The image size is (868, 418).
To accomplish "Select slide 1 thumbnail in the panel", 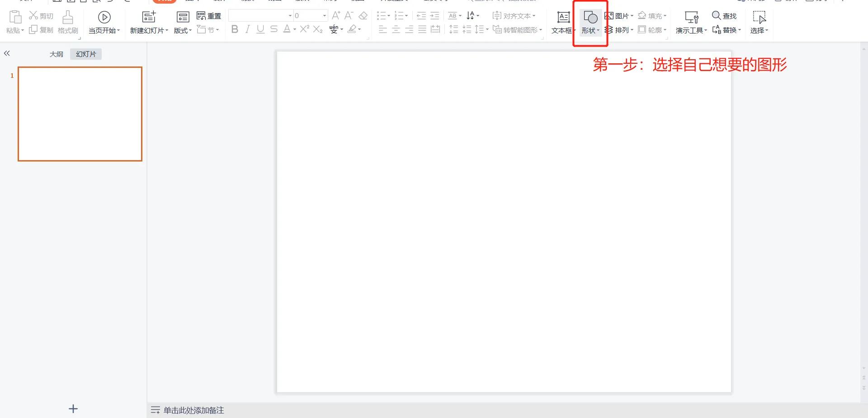I will point(80,114).
